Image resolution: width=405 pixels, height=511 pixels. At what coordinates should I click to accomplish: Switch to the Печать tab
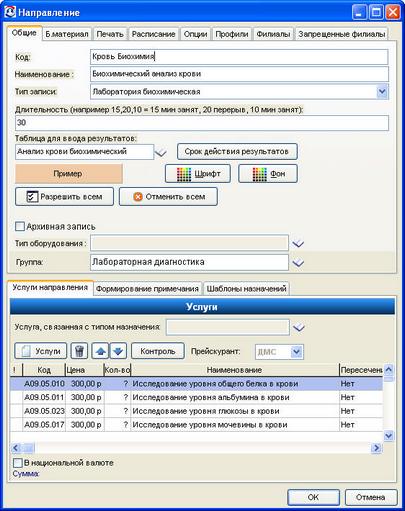[110, 34]
